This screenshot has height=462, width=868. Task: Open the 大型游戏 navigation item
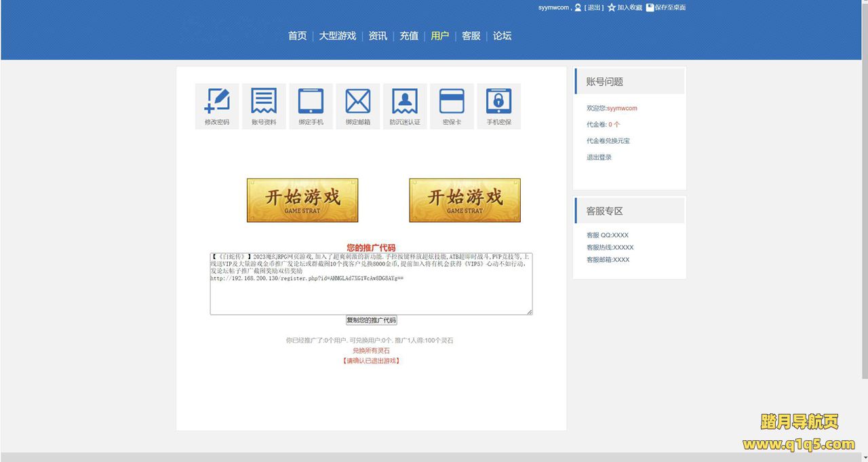point(337,36)
